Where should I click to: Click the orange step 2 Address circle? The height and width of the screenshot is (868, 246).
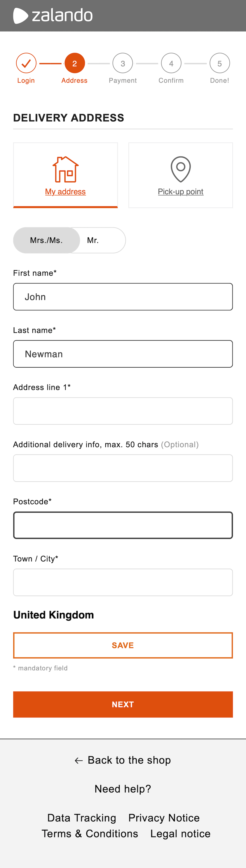74,63
